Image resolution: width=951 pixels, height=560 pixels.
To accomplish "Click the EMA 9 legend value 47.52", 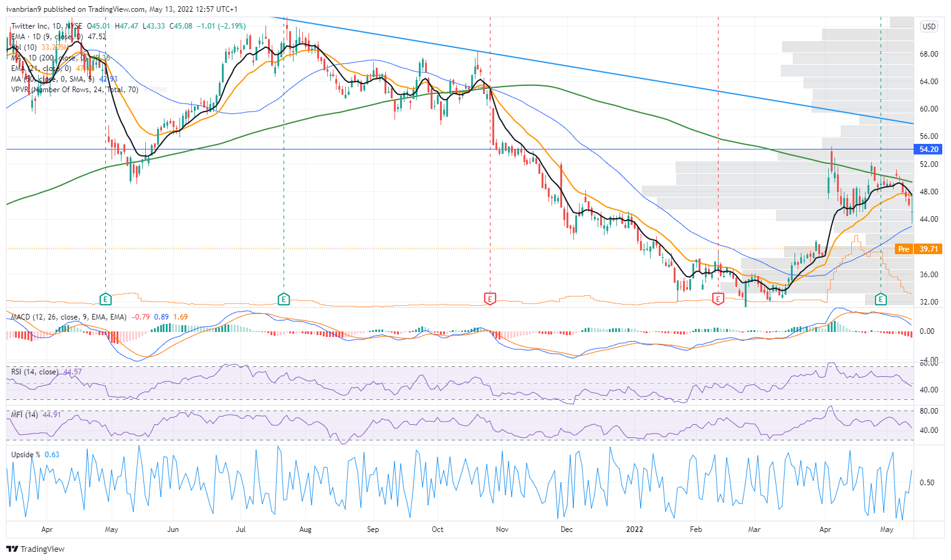I will click(97, 37).
